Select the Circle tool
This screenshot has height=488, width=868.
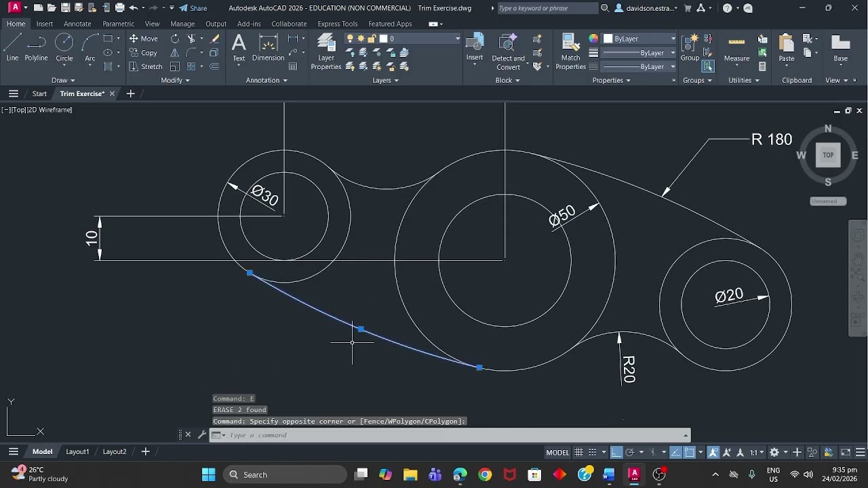click(64, 47)
